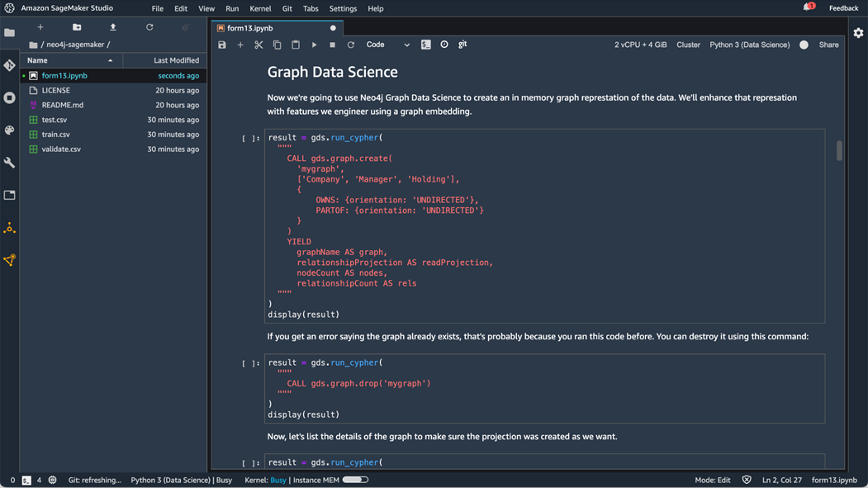Click the notebook vertical scrollbar
868x488 pixels.
[x=839, y=150]
